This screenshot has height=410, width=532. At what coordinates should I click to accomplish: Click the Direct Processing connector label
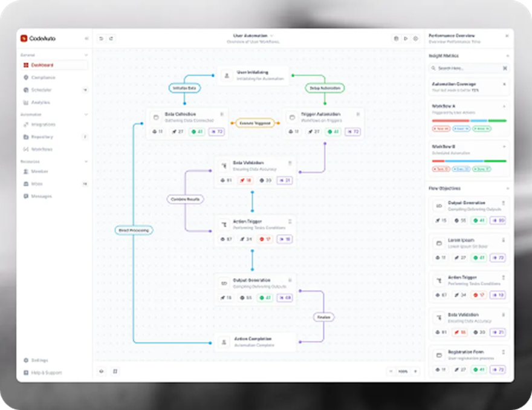click(x=134, y=230)
